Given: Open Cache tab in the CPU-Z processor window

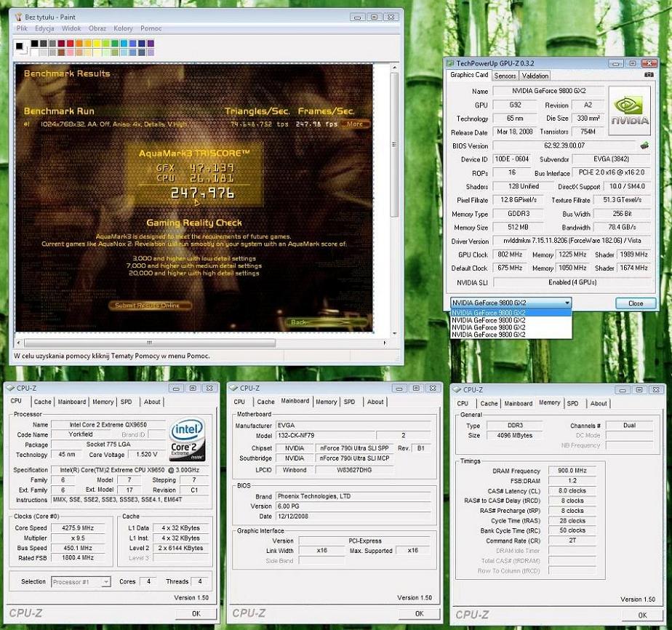Looking at the screenshot, I should pyautogui.click(x=42, y=402).
